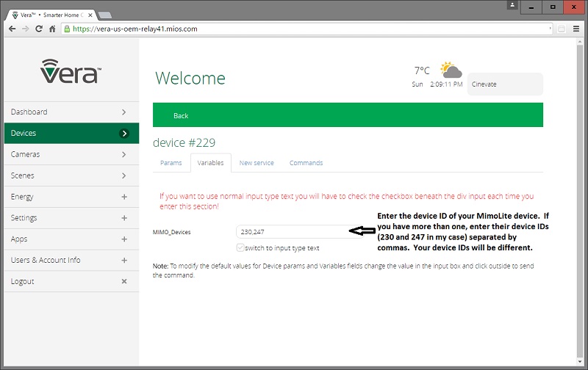The image size is (588, 370).
Task: Click the Welcome heading
Action: point(190,78)
